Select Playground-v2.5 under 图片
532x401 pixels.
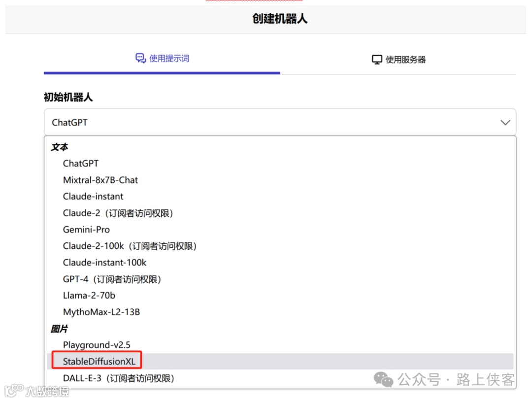280,345
